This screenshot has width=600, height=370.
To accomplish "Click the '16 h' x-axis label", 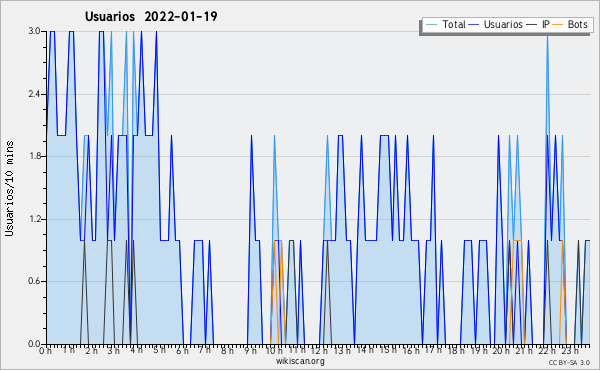I will [411, 350].
